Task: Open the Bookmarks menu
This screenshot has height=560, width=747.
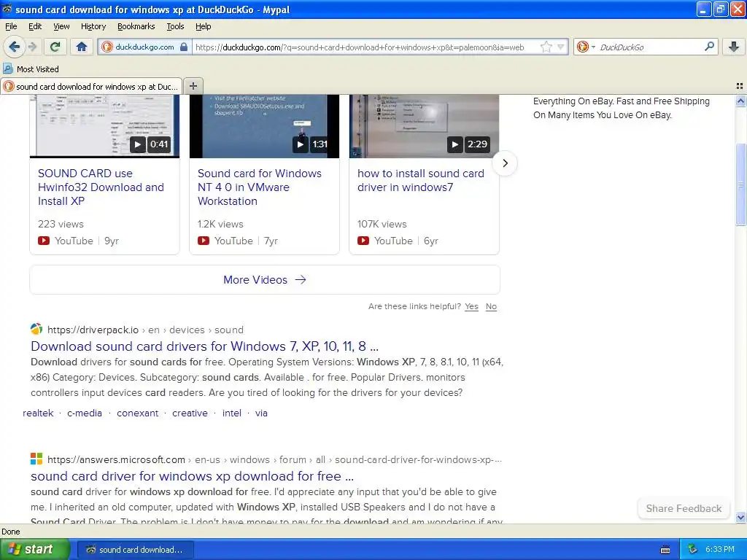Action: (136, 26)
